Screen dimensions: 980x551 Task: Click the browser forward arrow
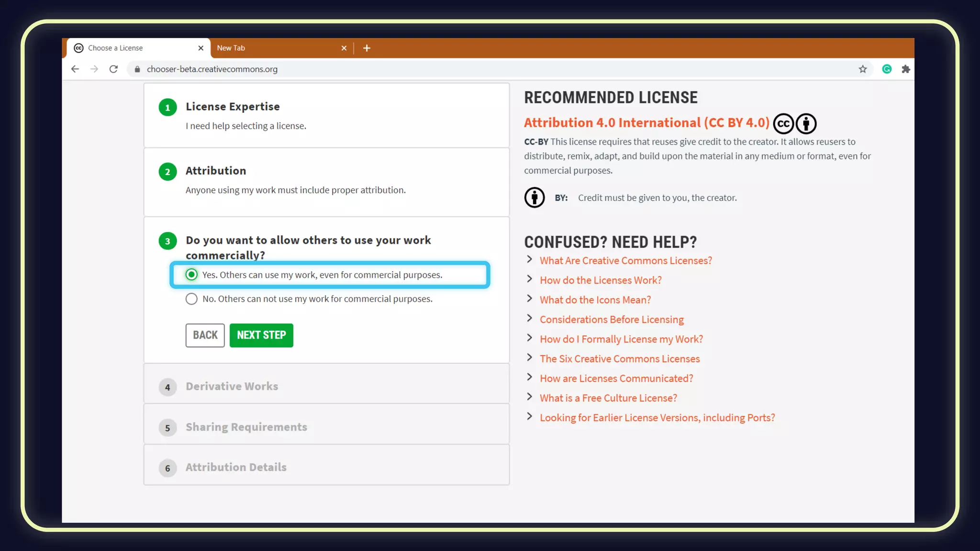click(x=94, y=69)
